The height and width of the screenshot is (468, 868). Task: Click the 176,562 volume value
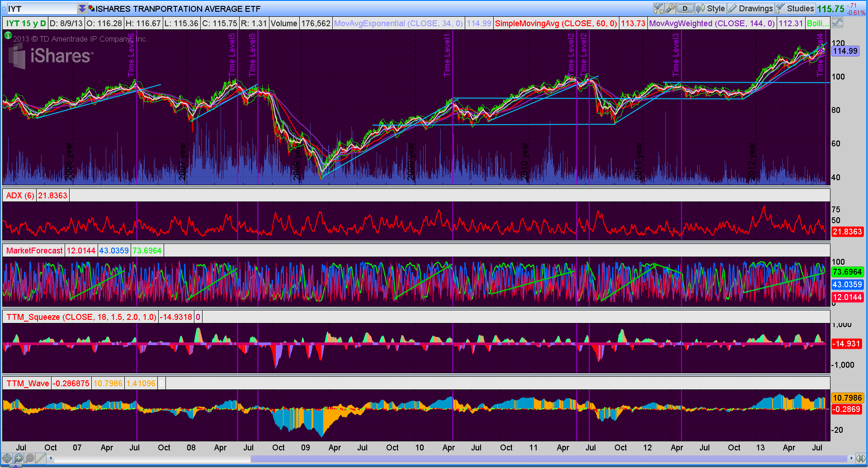[x=316, y=23]
